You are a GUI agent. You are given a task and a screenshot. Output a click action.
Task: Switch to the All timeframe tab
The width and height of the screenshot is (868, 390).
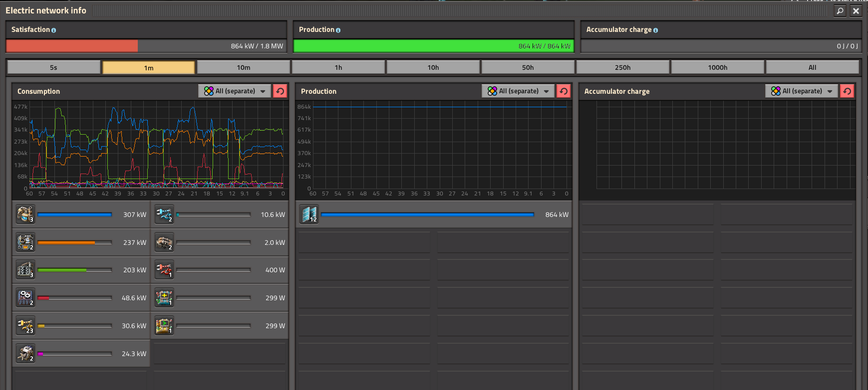[813, 67]
